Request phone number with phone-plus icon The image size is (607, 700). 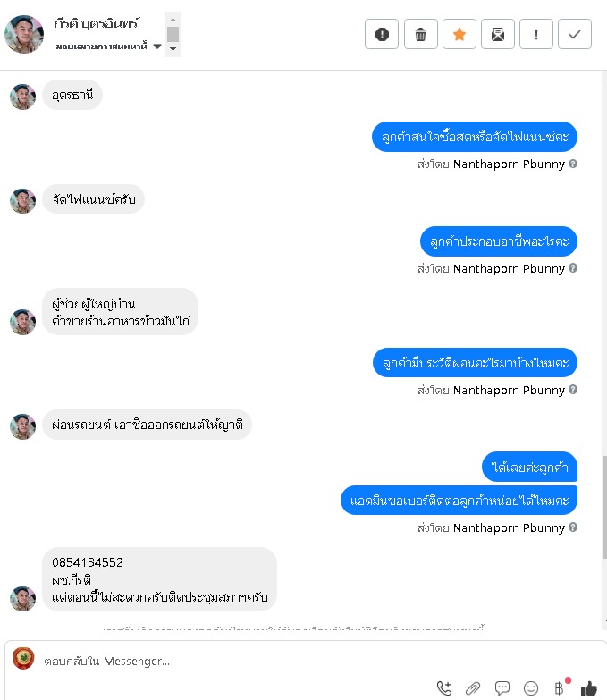coord(444,688)
